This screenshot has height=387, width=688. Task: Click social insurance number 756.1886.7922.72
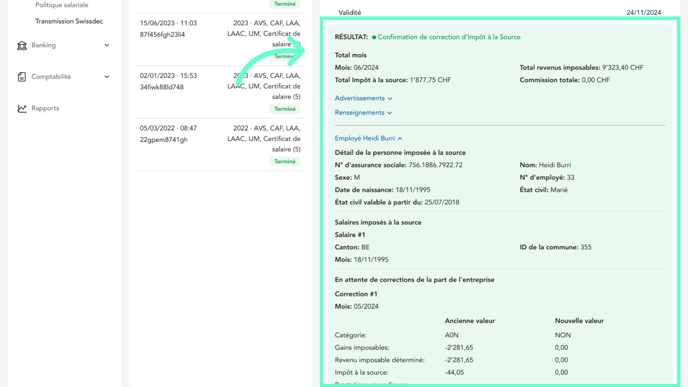tap(435, 165)
